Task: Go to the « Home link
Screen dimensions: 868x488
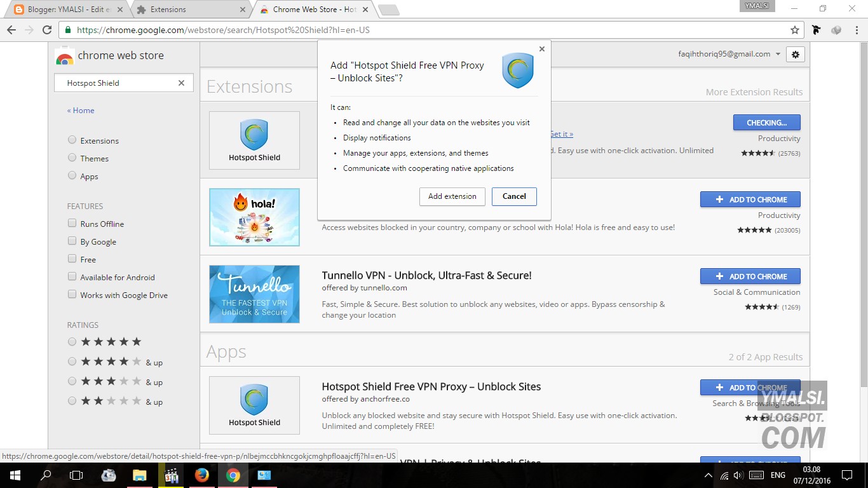Action: [81, 110]
